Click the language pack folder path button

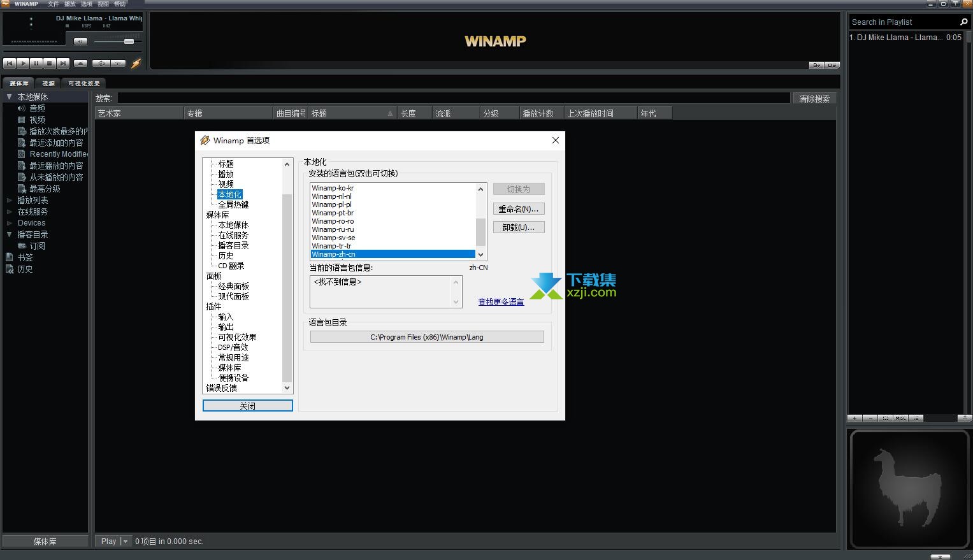coord(427,337)
